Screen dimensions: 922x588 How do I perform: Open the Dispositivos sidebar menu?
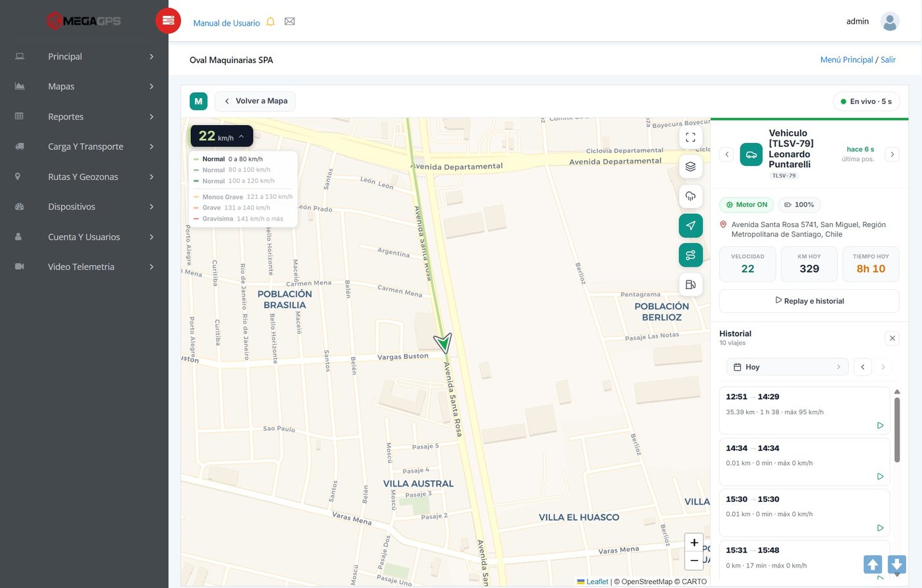(x=84, y=207)
